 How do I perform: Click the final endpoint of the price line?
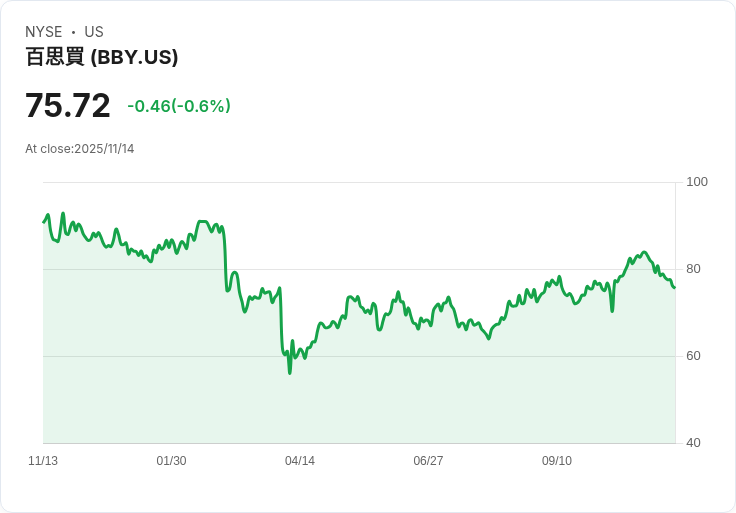click(674, 288)
